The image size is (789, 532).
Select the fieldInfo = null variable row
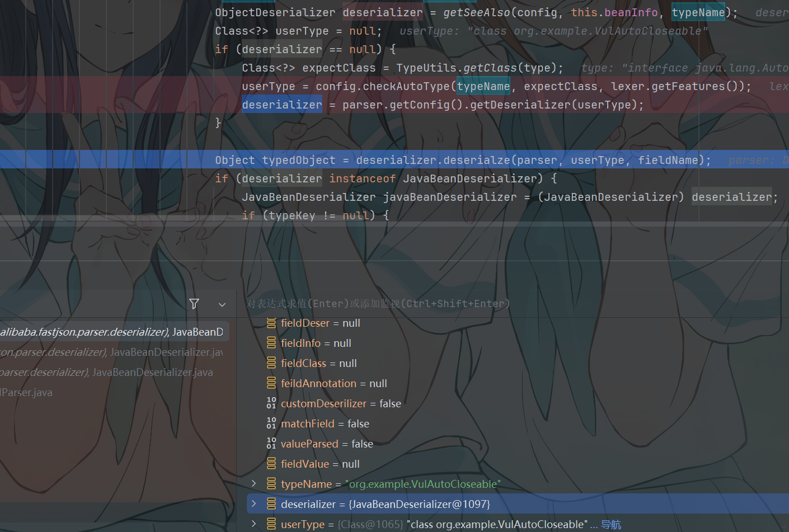tap(518, 343)
